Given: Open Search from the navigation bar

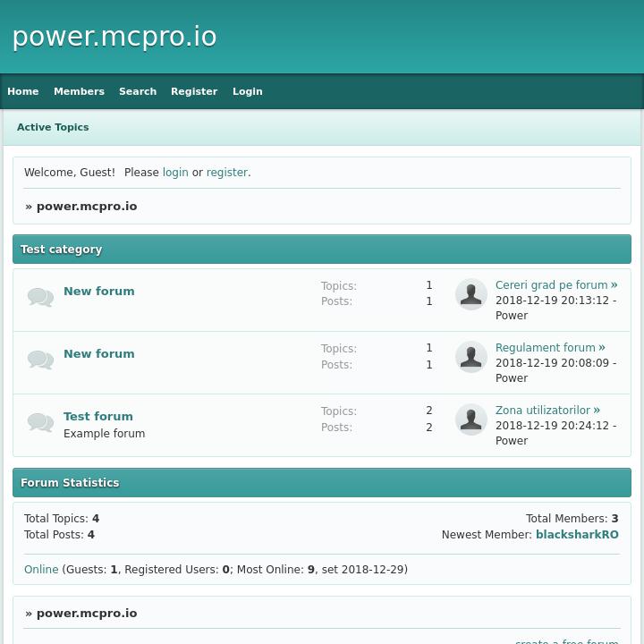Looking at the screenshot, I should coord(138,91).
